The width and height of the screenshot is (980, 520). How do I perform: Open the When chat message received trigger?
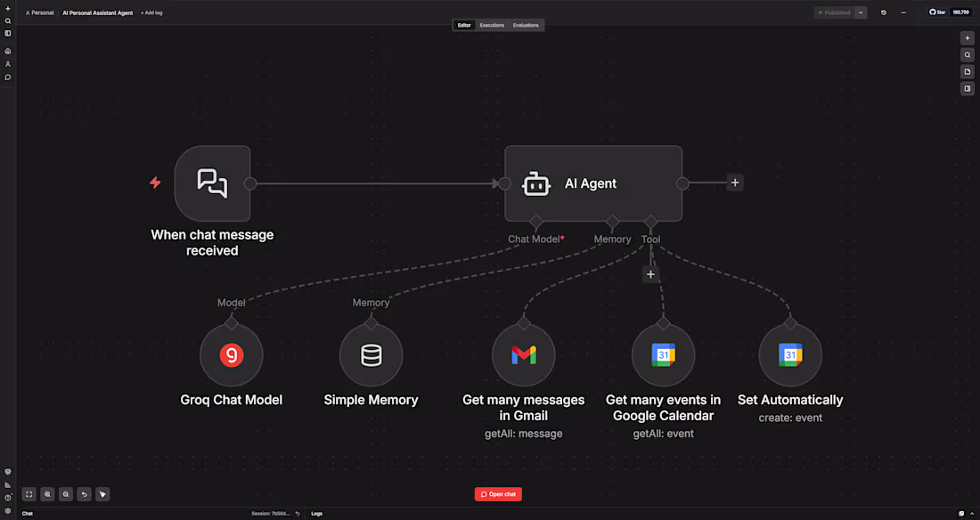click(213, 183)
